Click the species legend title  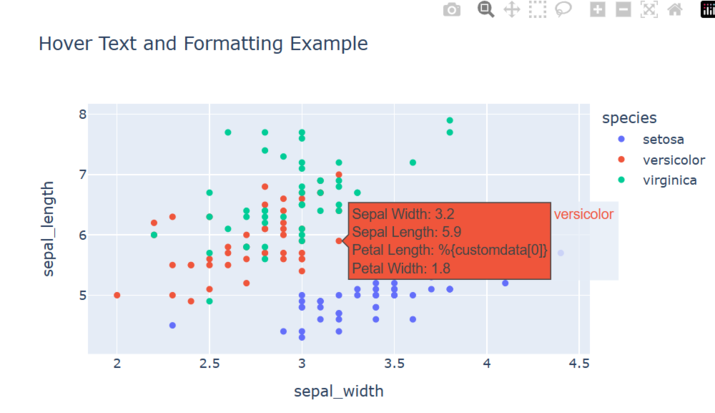pos(629,118)
